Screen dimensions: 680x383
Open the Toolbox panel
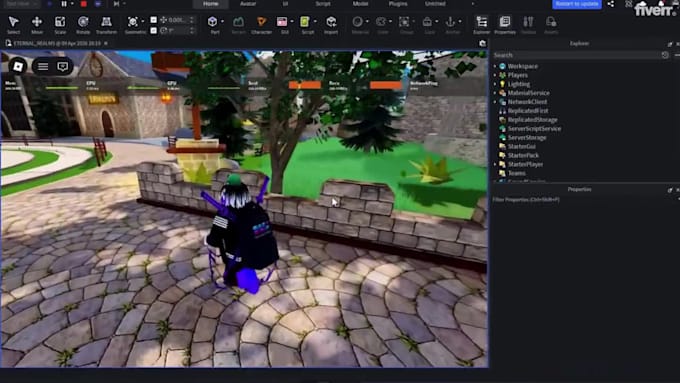tap(528, 24)
